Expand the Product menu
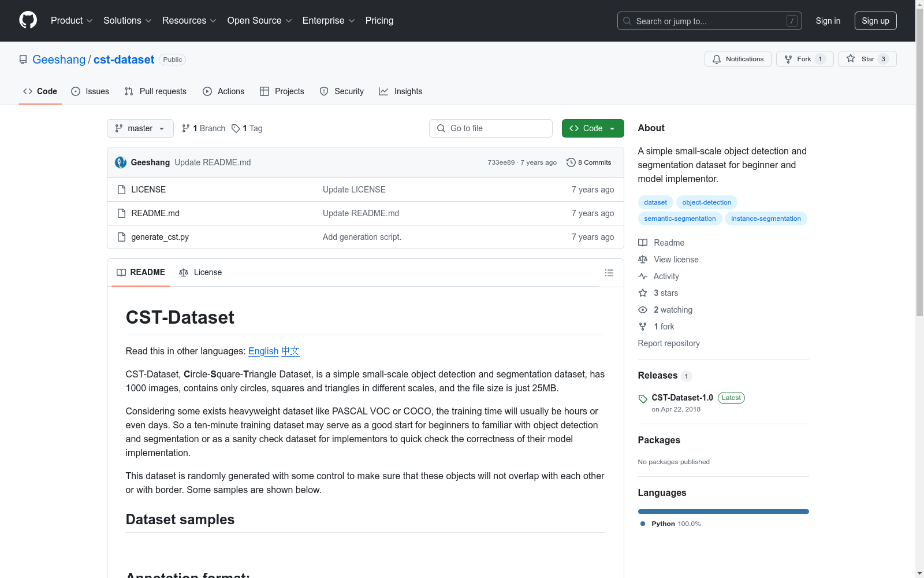Screen dimensions: 924x578 [72, 20]
